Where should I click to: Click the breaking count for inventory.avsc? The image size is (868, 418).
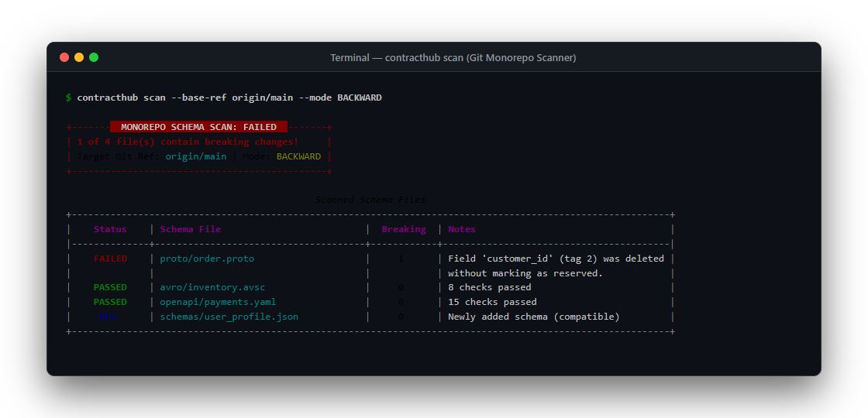click(x=401, y=287)
